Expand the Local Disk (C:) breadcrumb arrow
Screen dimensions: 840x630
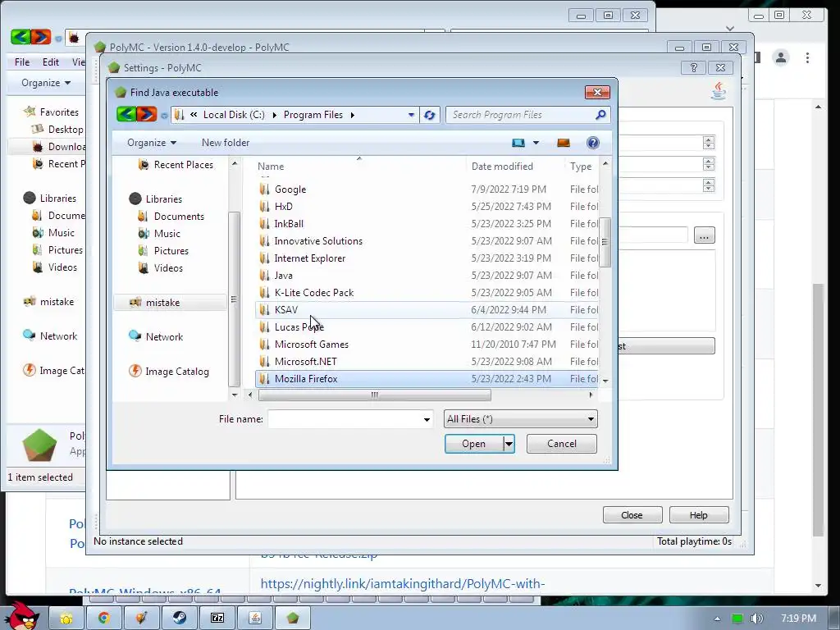(274, 115)
